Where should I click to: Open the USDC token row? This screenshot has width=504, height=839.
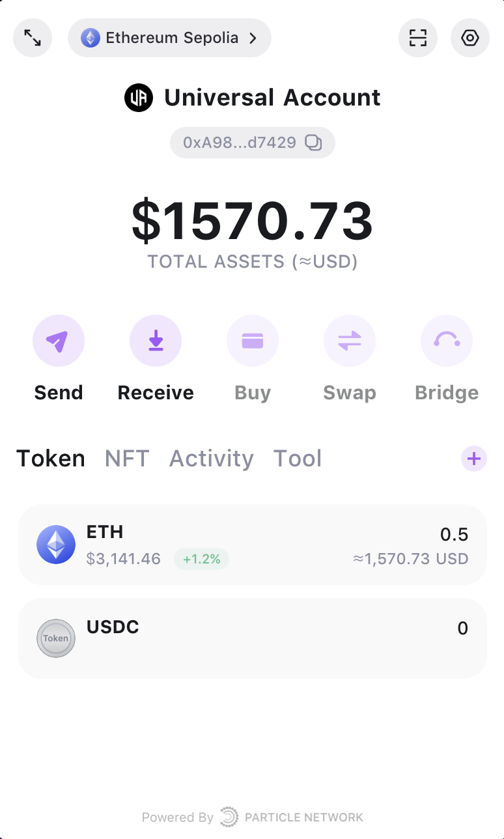pyautogui.click(x=253, y=638)
